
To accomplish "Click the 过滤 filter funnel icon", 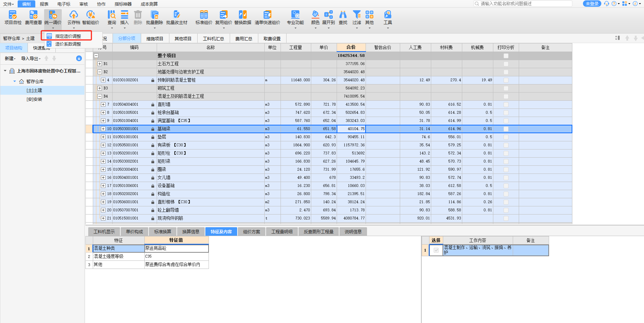I will coord(357,14).
